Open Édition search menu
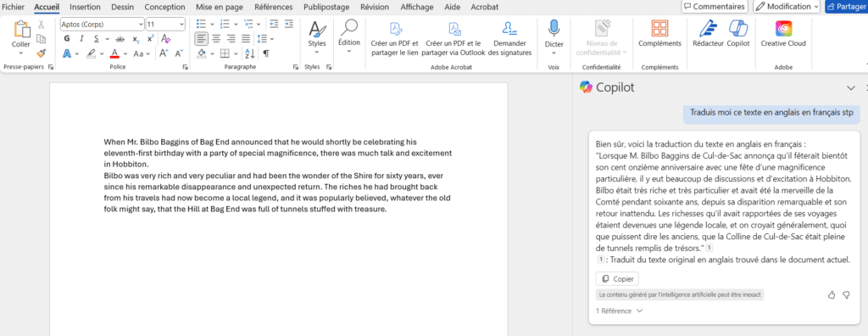The image size is (868, 336). pyautogui.click(x=349, y=36)
